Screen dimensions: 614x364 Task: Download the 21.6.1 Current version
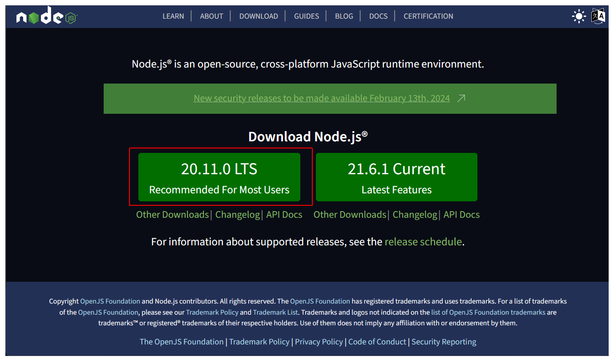[x=396, y=177]
